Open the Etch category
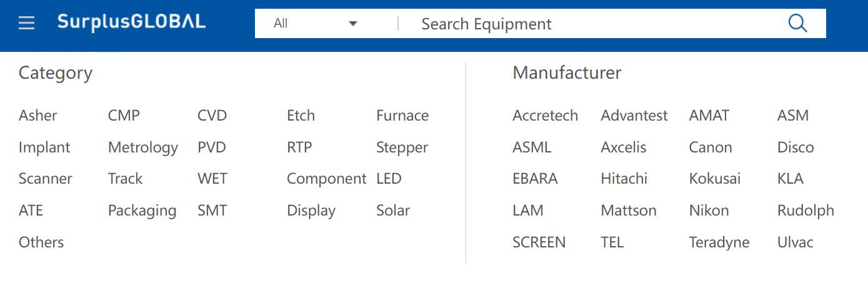Screen dimensions: 868x283 click(x=301, y=116)
